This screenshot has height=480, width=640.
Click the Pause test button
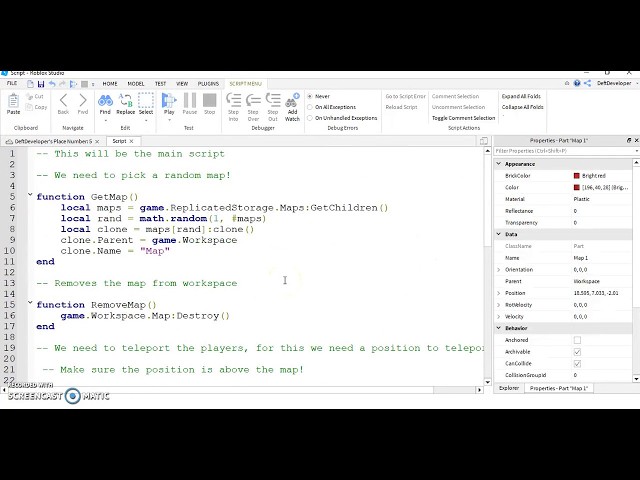pyautogui.click(x=190, y=100)
